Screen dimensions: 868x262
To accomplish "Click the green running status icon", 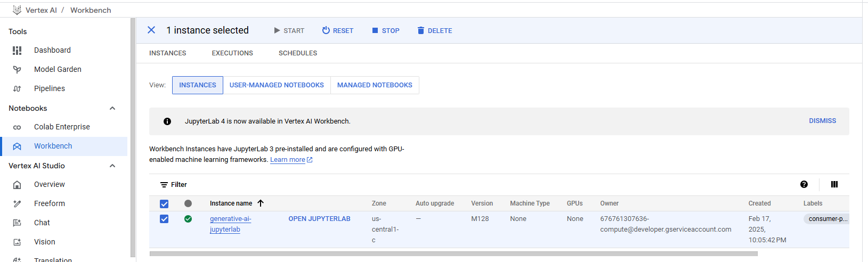I will pyautogui.click(x=188, y=219).
